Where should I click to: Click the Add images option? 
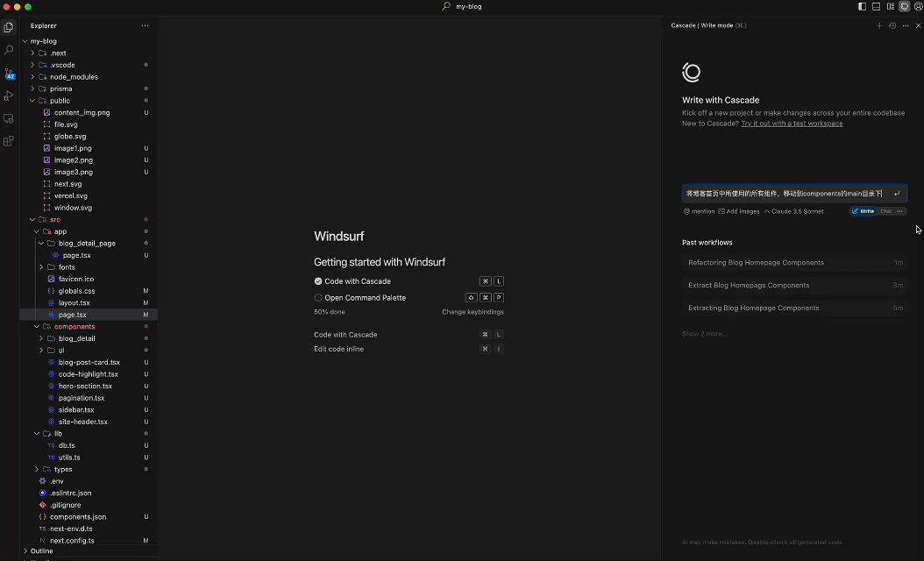click(738, 211)
